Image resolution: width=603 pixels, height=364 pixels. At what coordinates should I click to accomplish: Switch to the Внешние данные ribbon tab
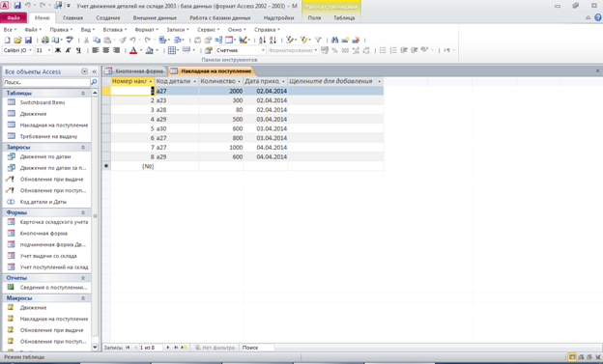click(x=155, y=17)
